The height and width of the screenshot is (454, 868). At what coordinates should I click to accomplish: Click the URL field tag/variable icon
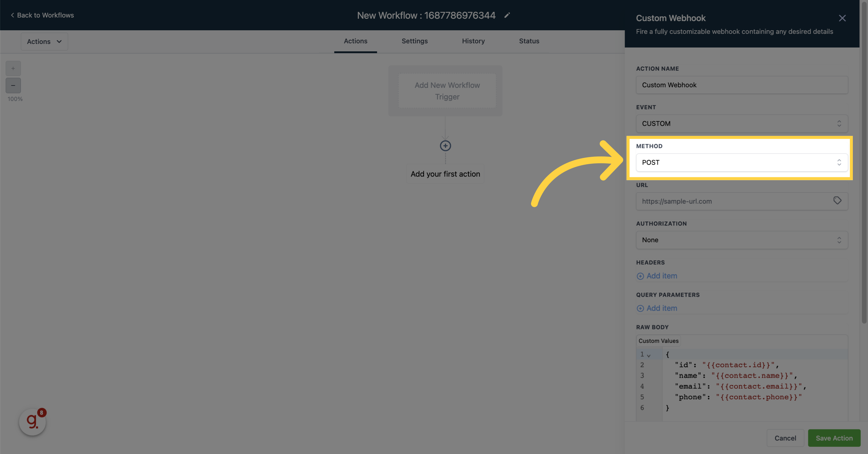coord(838,200)
